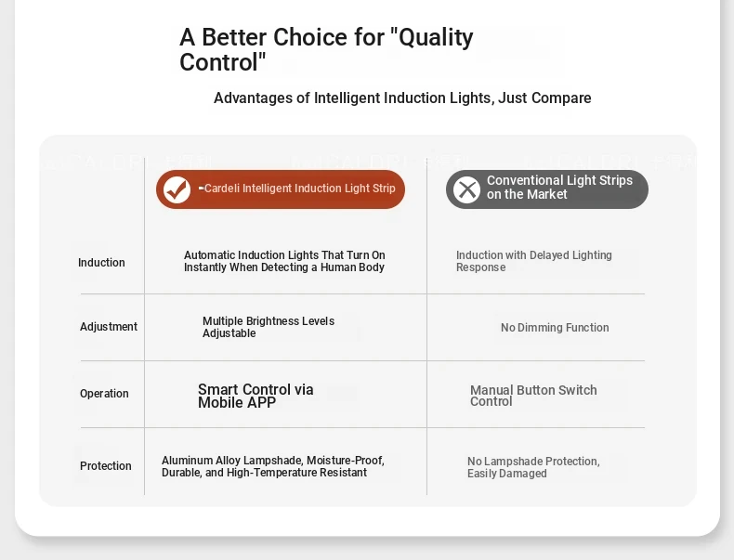
Task: Click the white checkmark circle icon
Action: pyautogui.click(x=177, y=189)
